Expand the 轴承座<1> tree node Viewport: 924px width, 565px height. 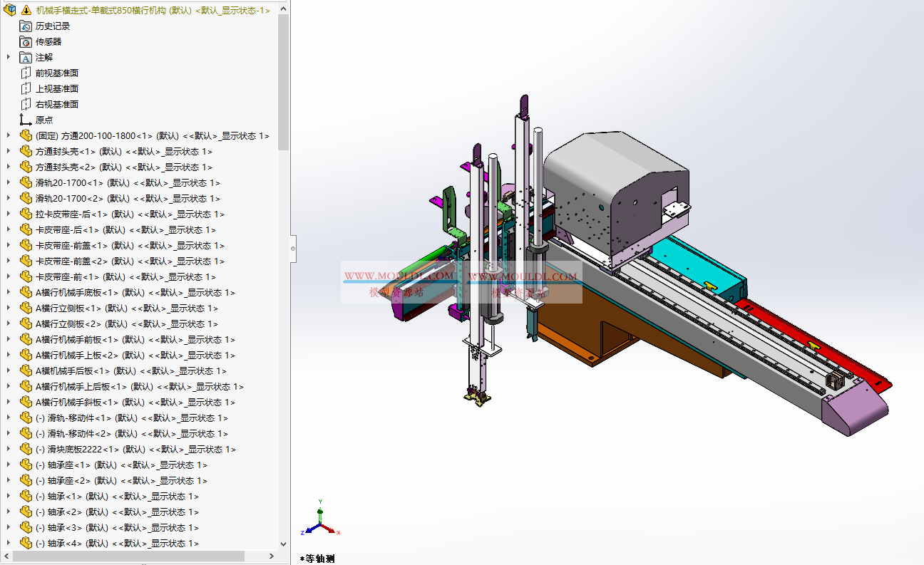coord(9,465)
